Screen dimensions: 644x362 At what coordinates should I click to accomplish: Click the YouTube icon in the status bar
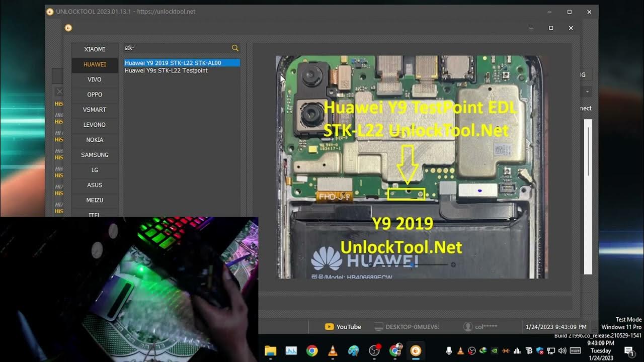pyautogui.click(x=329, y=327)
